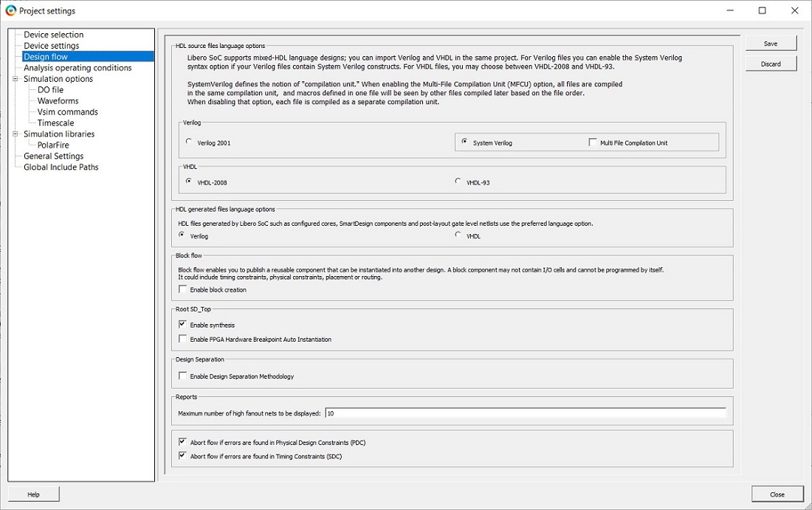Open Global Include Paths settings
This screenshot has width=812, height=510.
[x=61, y=168]
